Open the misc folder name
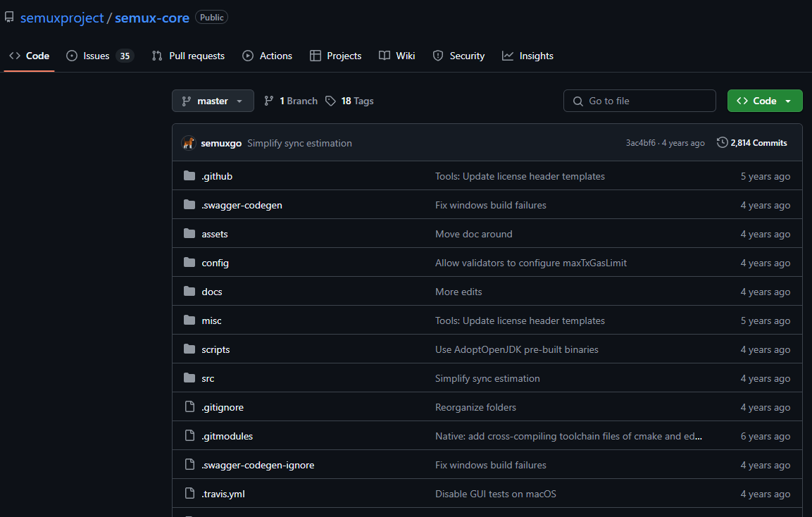This screenshot has width=812, height=517. (x=212, y=320)
